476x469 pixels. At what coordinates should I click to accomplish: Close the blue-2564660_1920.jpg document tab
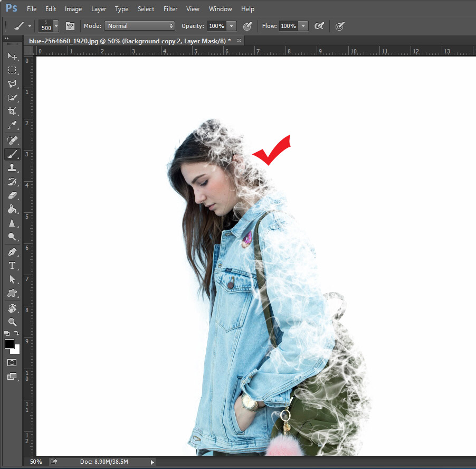pyautogui.click(x=239, y=40)
